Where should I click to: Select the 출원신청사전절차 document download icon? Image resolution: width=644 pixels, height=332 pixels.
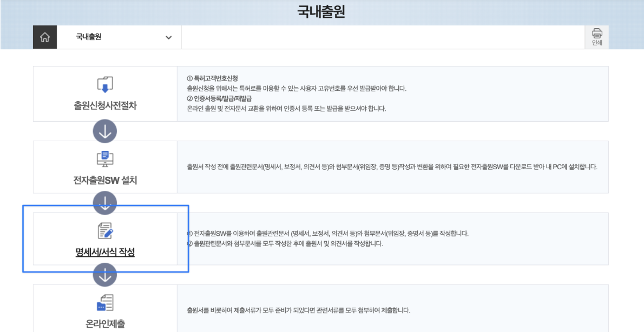[105, 83]
